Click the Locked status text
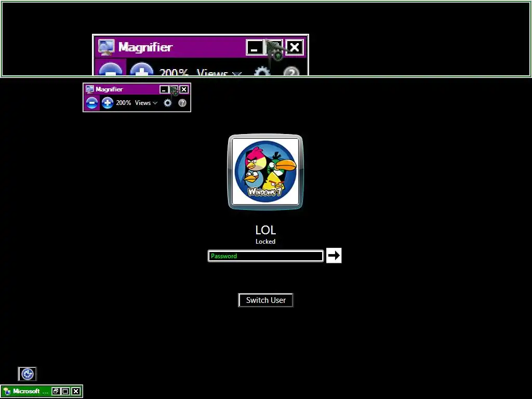 tap(265, 242)
